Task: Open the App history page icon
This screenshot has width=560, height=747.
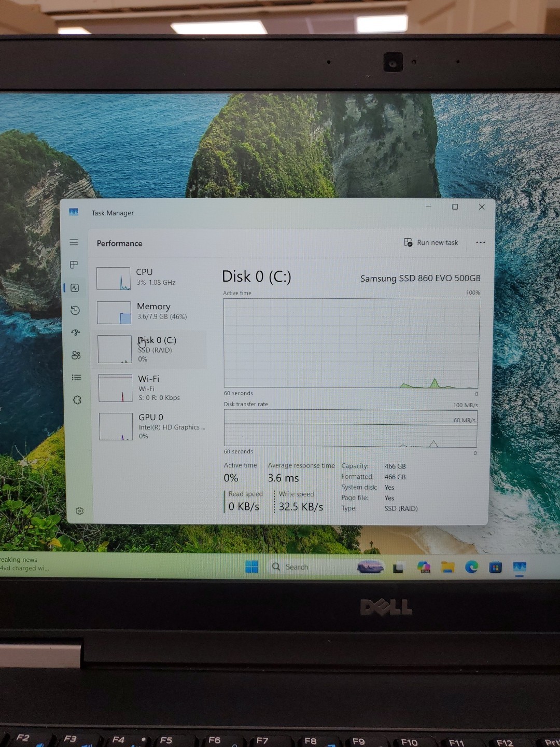Action: pyautogui.click(x=75, y=310)
